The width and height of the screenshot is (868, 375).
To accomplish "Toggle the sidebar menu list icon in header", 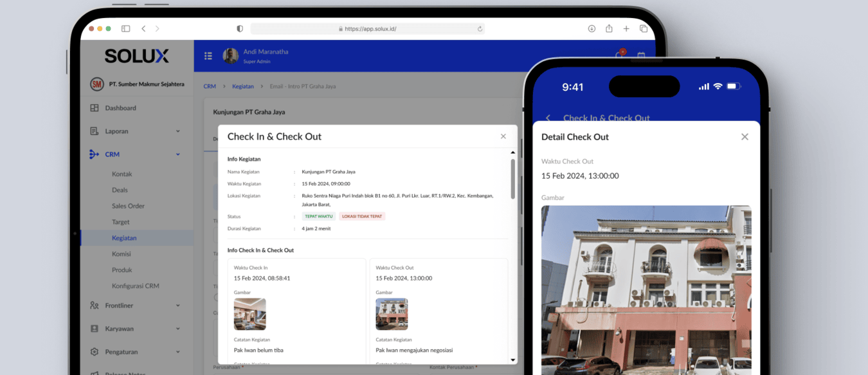I will point(208,56).
